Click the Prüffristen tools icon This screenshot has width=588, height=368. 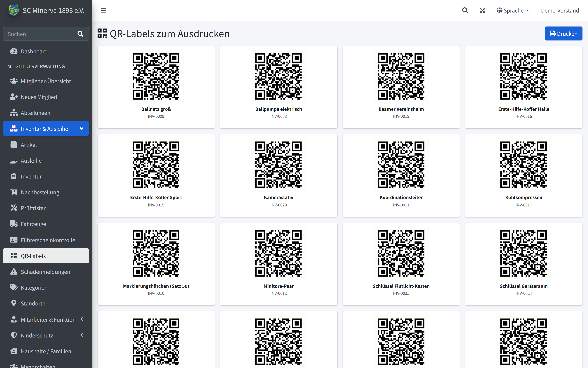[14, 208]
